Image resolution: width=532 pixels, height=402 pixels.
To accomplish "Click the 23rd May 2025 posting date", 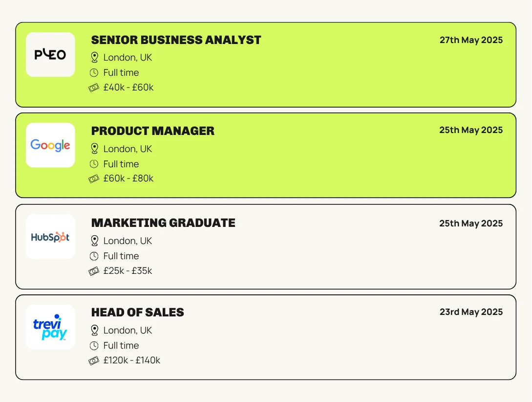I will click(x=471, y=312).
